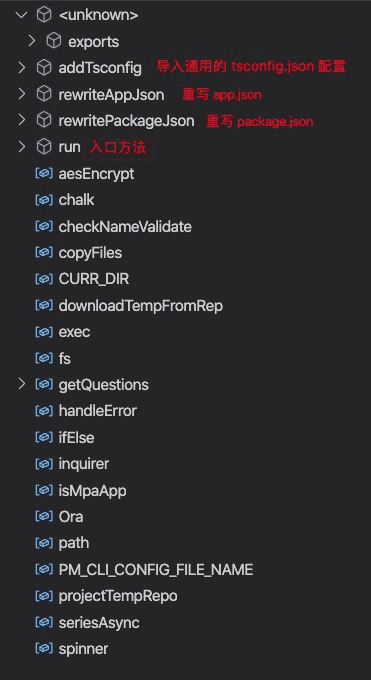Select the projectTempRepo symbol
The image size is (371, 680).
click(118, 596)
